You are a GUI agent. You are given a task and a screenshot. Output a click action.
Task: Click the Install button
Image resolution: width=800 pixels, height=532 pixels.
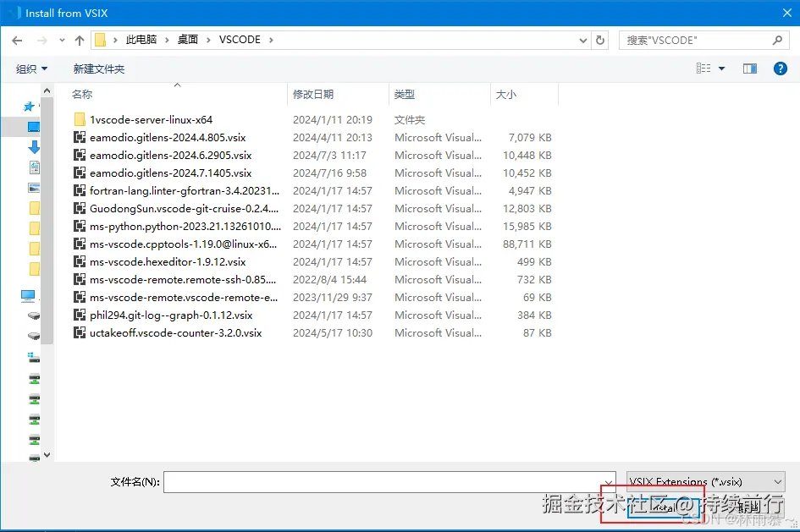(661, 507)
